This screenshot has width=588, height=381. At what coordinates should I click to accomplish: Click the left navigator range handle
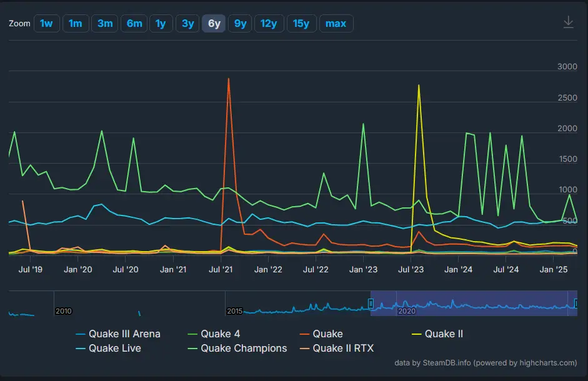[371, 304]
